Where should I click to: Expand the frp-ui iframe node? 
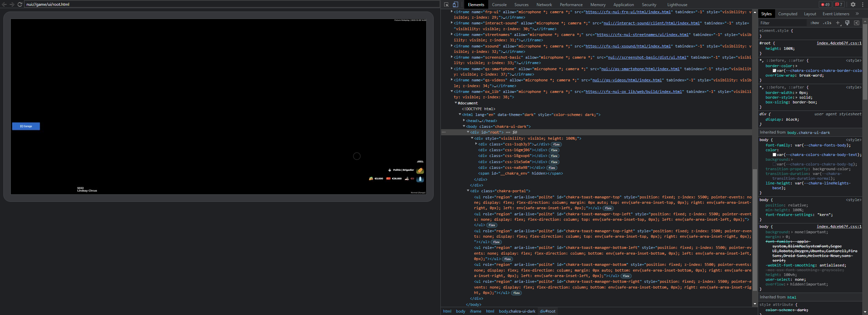(x=452, y=12)
